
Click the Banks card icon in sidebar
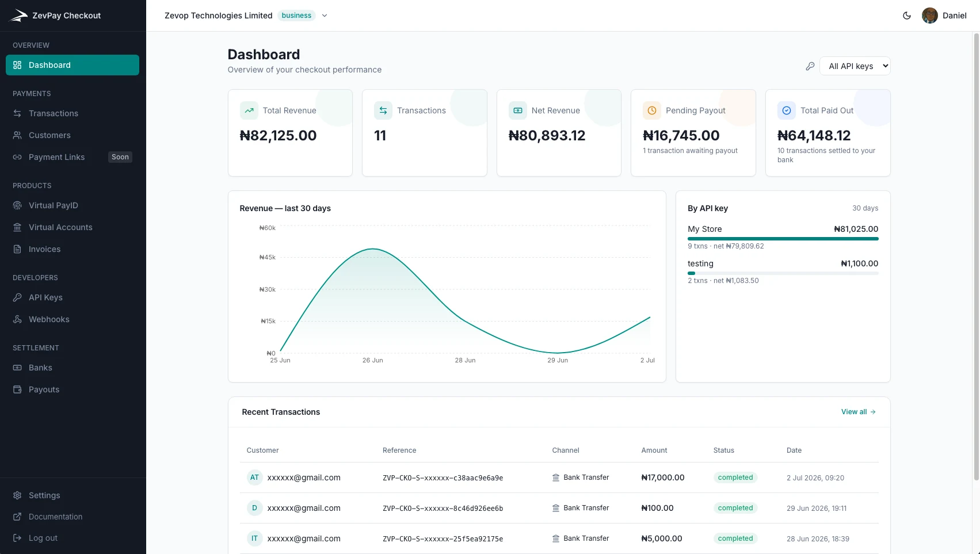pyautogui.click(x=17, y=368)
